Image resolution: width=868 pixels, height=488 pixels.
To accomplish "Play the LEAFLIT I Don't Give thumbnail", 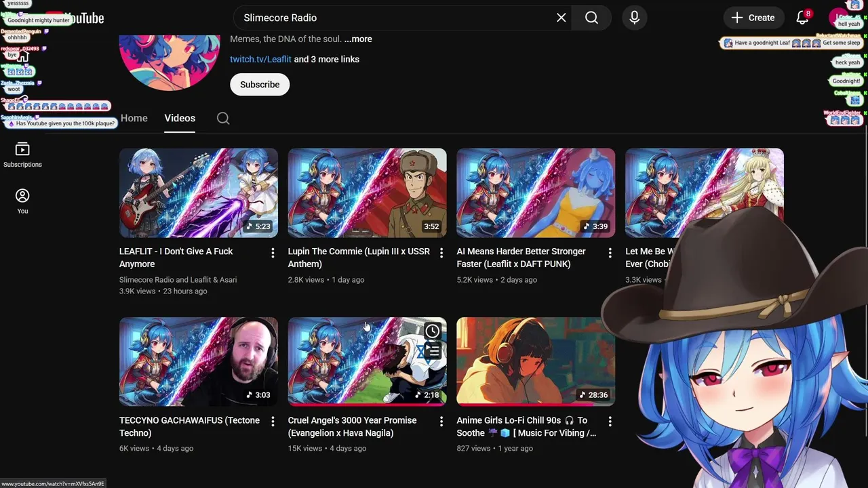I will tap(199, 193).
